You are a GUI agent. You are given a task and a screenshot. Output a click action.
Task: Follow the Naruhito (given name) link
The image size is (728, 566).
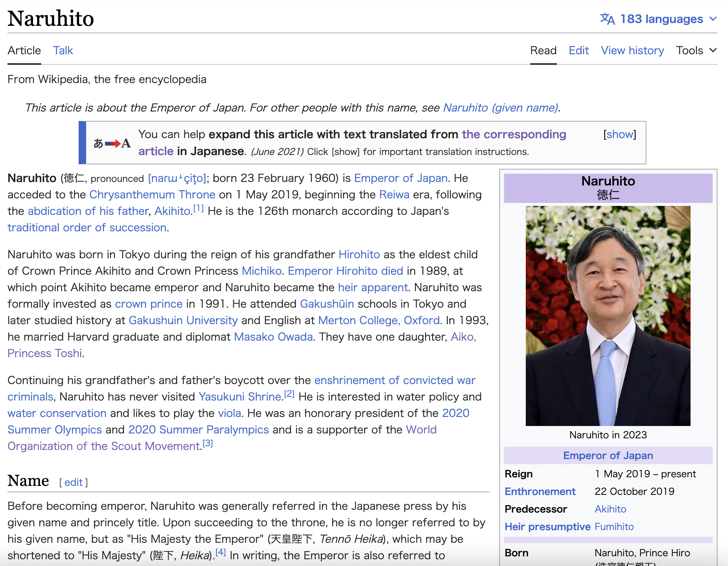click(x=501, y=108)
